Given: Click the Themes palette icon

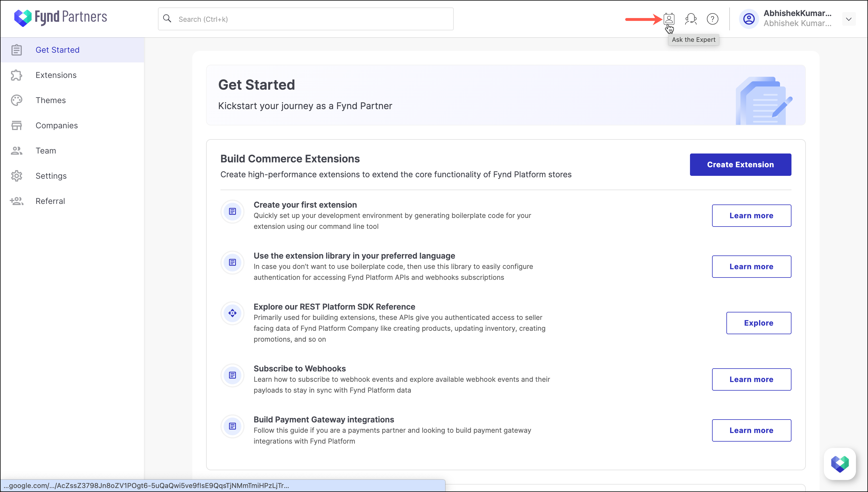Looking at the screenshot, I should (x=16, y=100).
